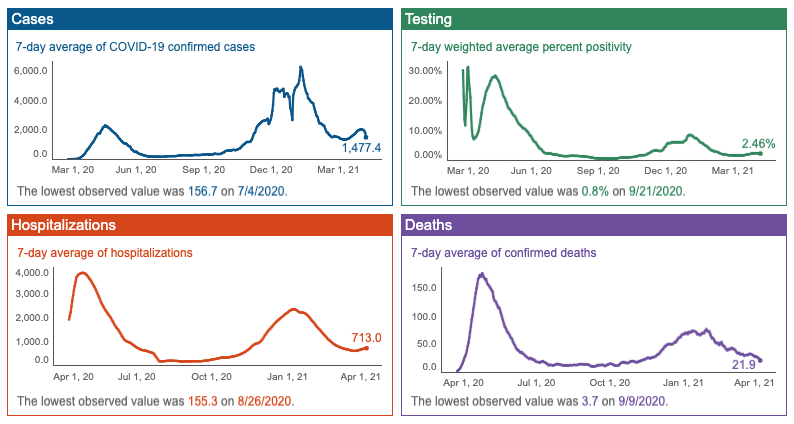Click the Testing panel header
This screenshot has height=424, width=794.
[x=594, y=19]
